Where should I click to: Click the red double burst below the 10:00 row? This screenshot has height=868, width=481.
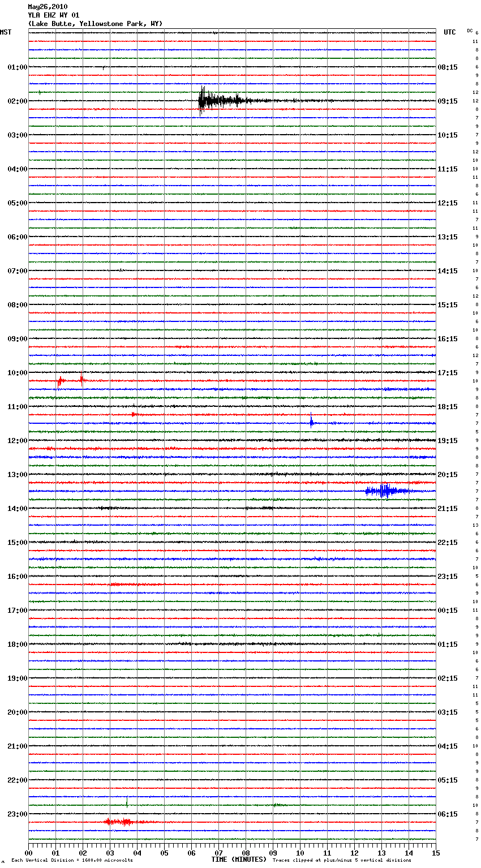[x=70, y=381]
